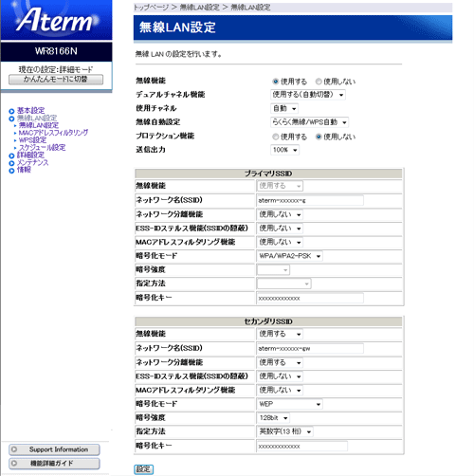Screen dimensions: 474x476
Task: Click the 設定 apply button
Action: (144, 469)
